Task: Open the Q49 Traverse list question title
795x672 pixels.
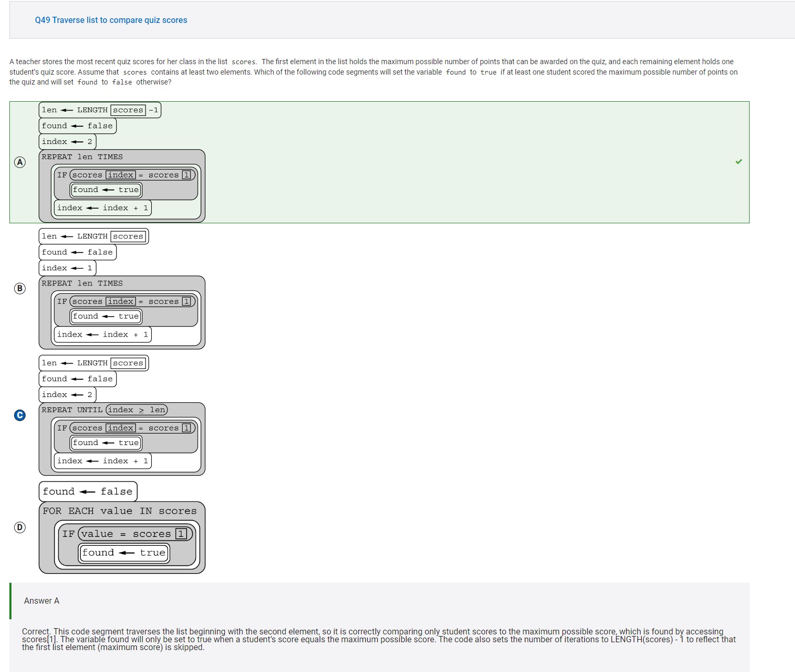Action: [x=111, y=20]
